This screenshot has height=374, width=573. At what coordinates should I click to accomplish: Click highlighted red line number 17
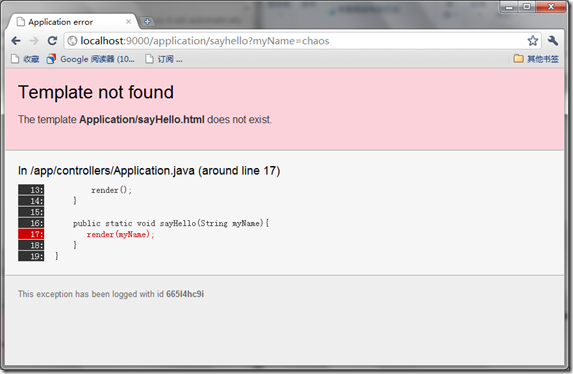pos(31,234)
